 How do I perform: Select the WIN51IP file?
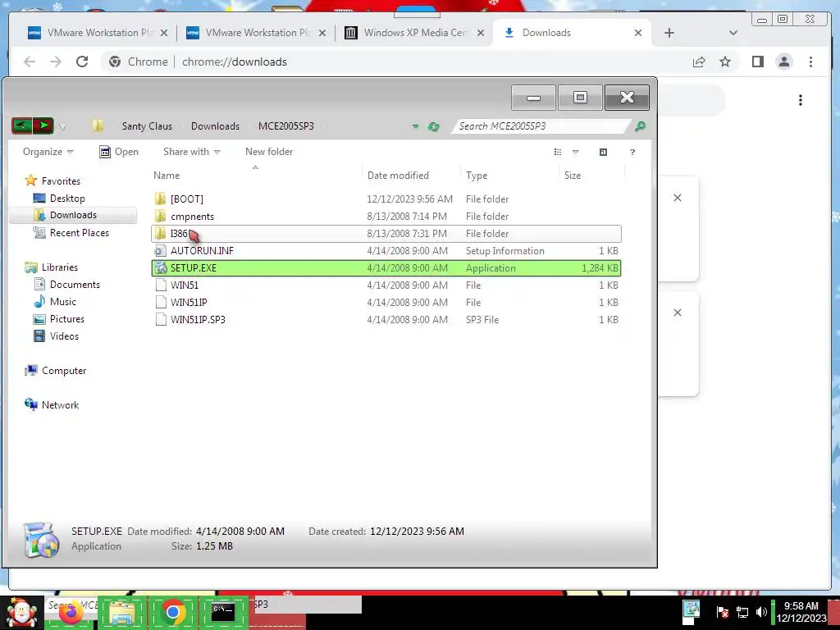(x=386, y=302)
